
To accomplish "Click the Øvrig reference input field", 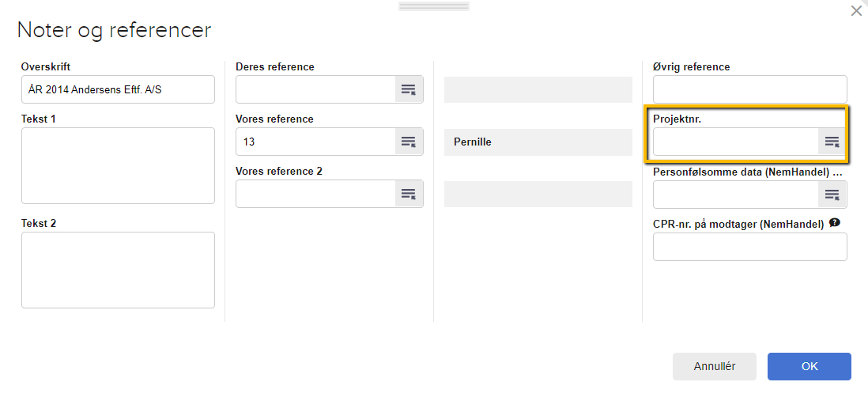I will pyautogui.click(x=749, y=89).
